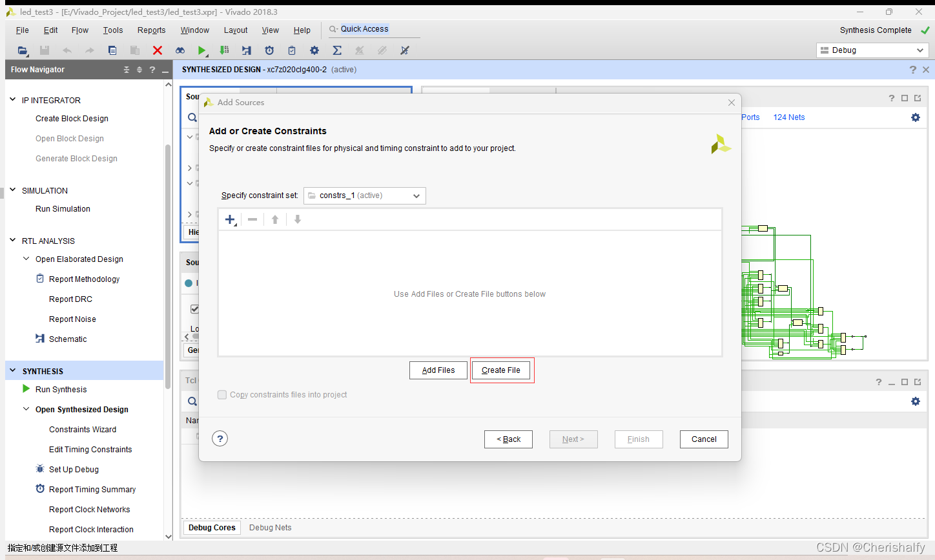The width and height of the screenshot is (935, 560).
Task: Click the Add Files button
Action: click(438, 370)
